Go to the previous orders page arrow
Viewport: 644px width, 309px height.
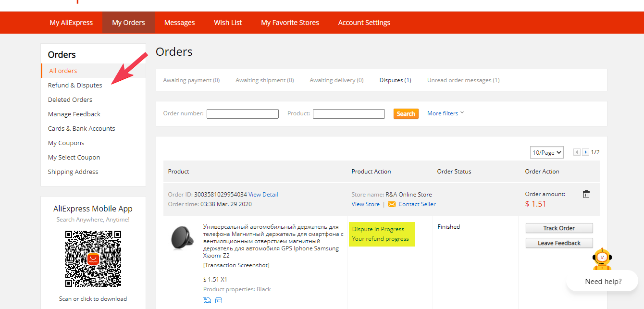pyautogui.click(x=577, y=152)
